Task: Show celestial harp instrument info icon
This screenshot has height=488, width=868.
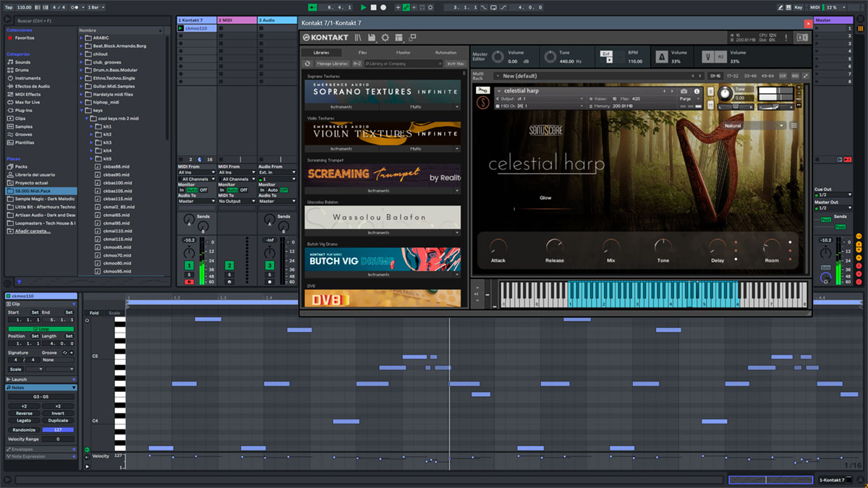Action: (x=697, y=91)
